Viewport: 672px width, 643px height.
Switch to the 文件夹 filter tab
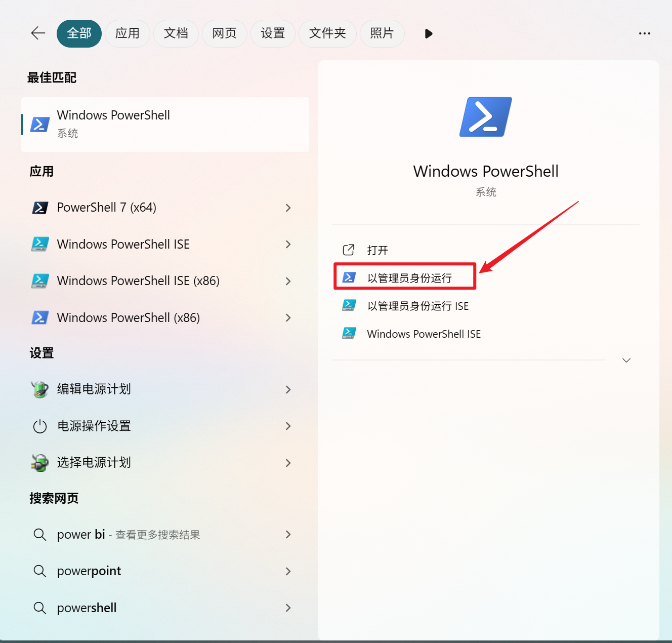click(x=328, y=33)
